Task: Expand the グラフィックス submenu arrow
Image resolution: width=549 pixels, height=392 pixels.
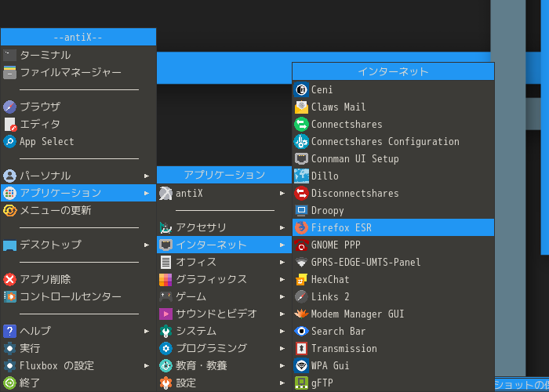Action: [282, 279]
